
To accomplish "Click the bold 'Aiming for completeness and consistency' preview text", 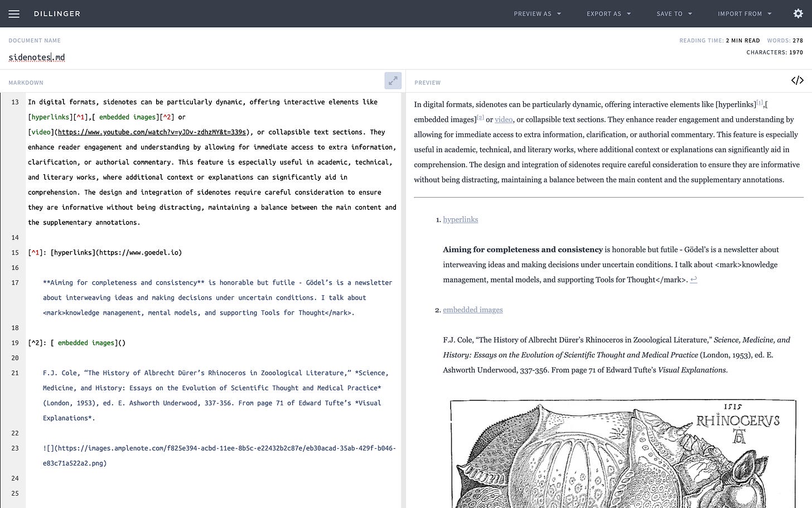I will 523,250.
